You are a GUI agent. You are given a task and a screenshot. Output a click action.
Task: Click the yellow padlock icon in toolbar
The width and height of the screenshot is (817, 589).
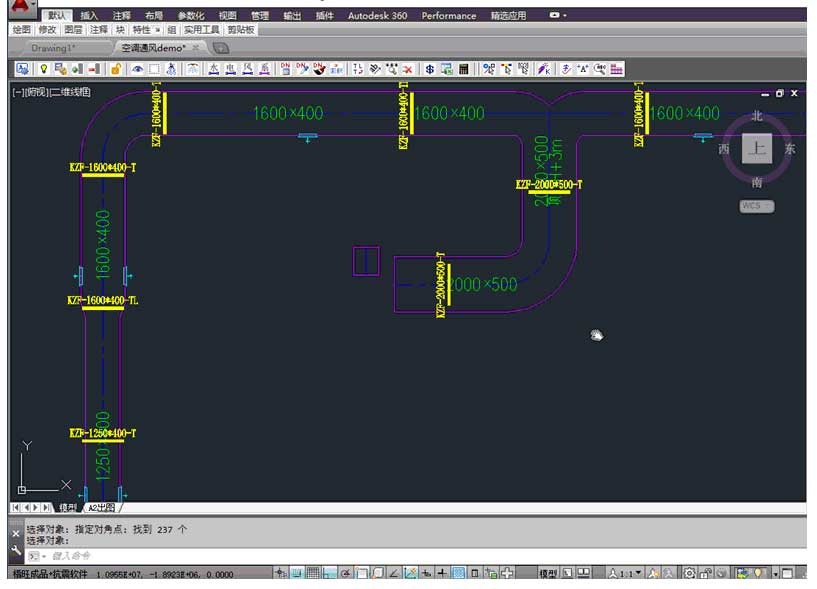pyautogui.click(x=116, y=69)
